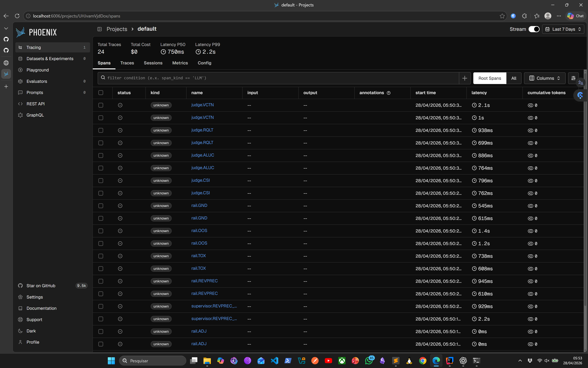Toggle the Stream switch
The image size is (588, 368).
(x=534, y=29)
